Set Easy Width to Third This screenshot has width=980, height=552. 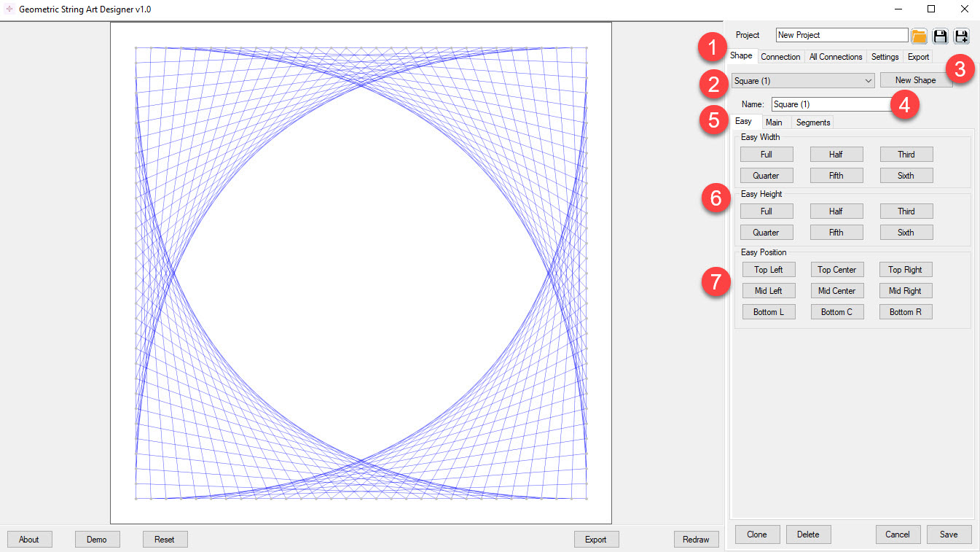coord(906,155)
